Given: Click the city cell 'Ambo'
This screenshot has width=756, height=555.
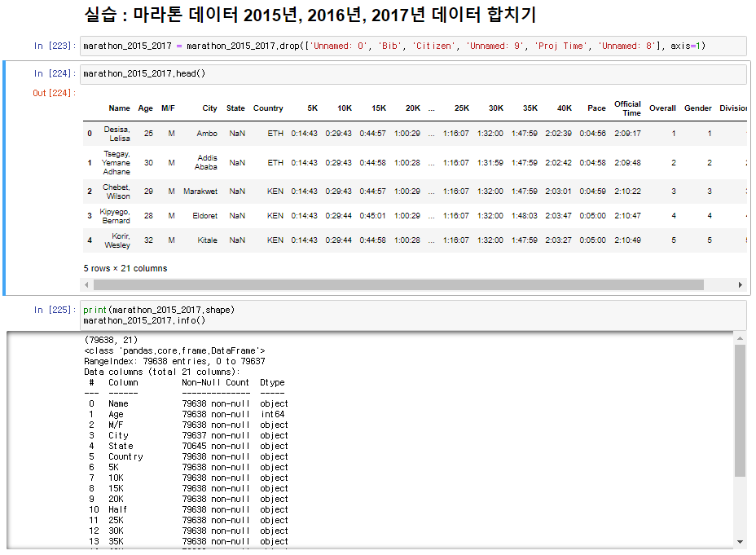Looking at the screenshot, I should click(x=207, y=134).
